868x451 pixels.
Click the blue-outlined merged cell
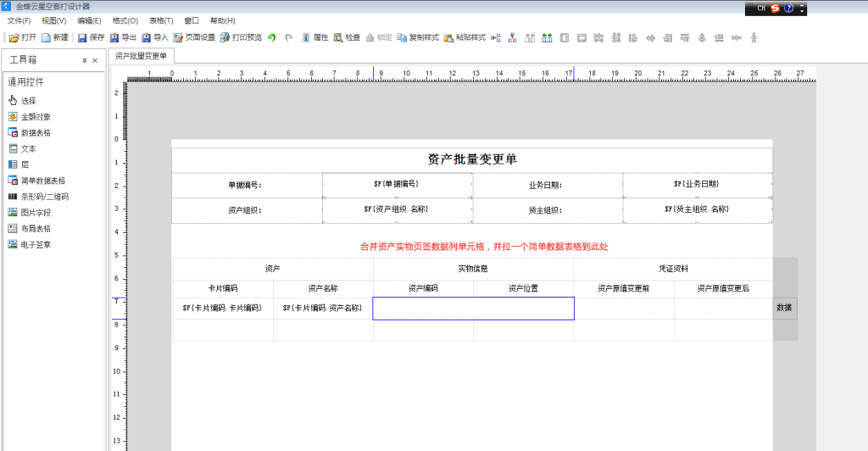click(x=473, y=309)
